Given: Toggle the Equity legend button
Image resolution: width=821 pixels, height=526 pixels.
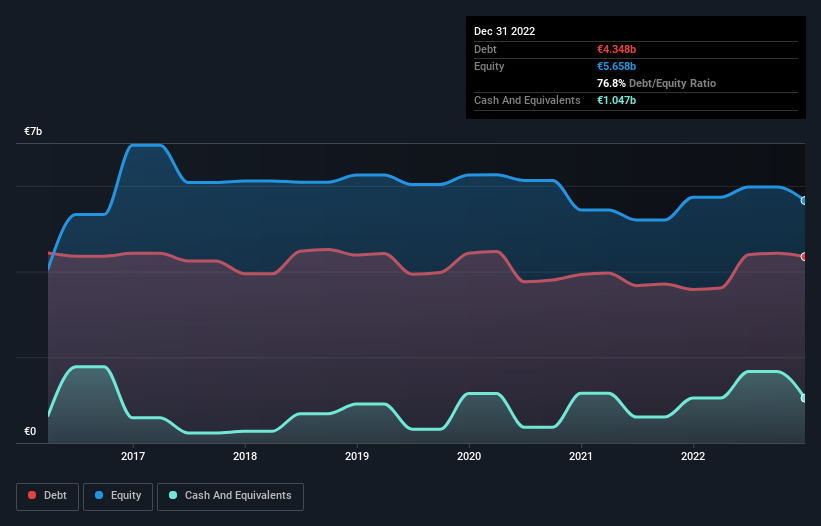Looking at the screenshot, I should click(118, 496).
